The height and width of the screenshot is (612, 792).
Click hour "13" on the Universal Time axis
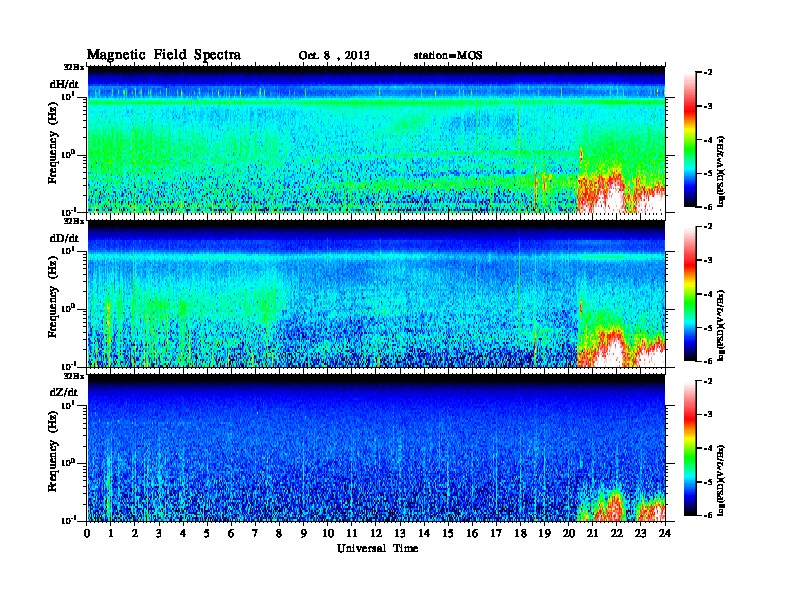pyautogui.click(x=400, y=533)
